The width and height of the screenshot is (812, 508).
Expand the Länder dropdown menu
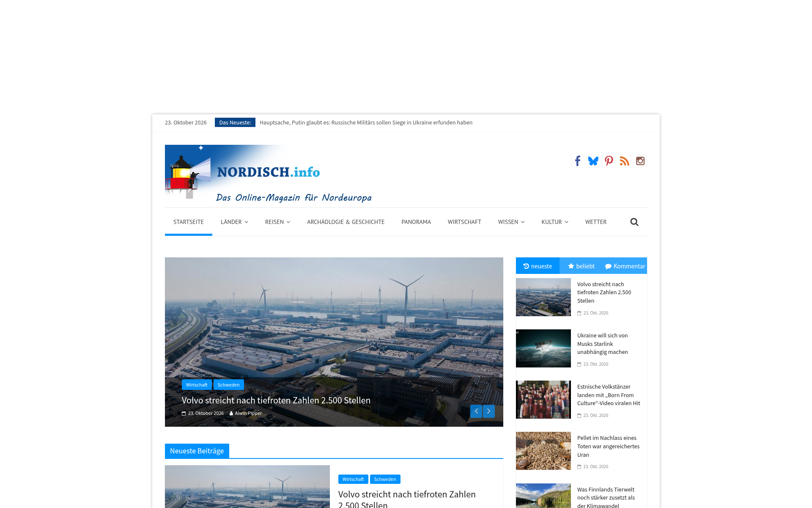click(x=234, y=222)
